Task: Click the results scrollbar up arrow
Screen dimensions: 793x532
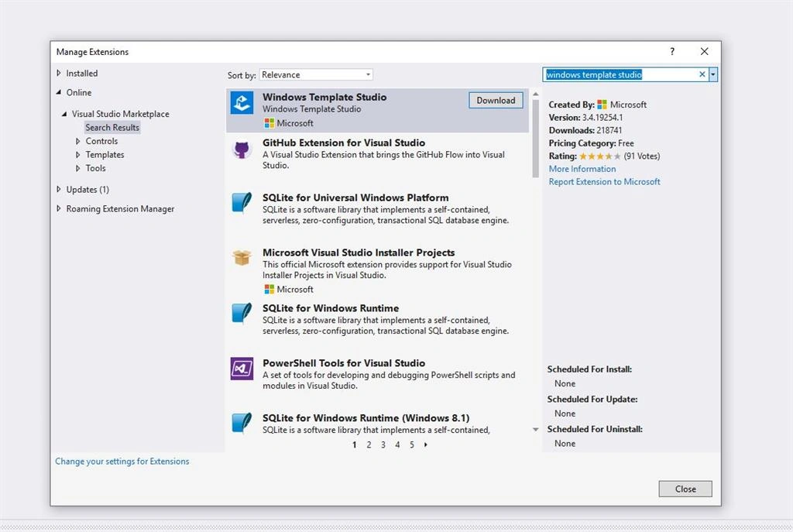Action: tap(536, 94)
